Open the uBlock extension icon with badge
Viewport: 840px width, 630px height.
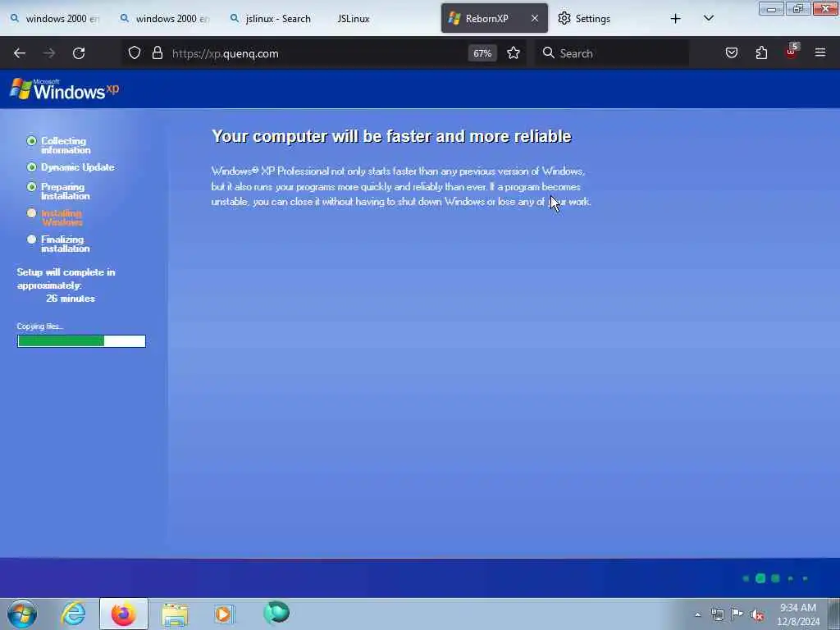[x=792, y=52]
